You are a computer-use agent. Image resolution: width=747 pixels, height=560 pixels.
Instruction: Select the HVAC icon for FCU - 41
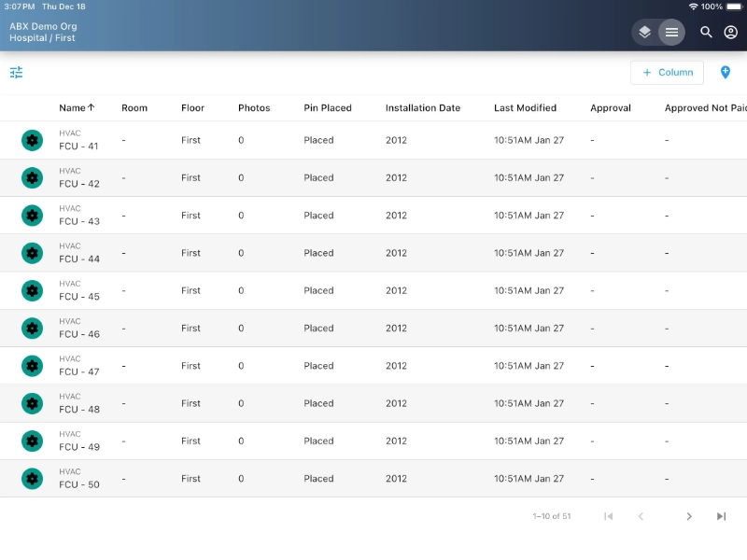[x=33, y=140]
